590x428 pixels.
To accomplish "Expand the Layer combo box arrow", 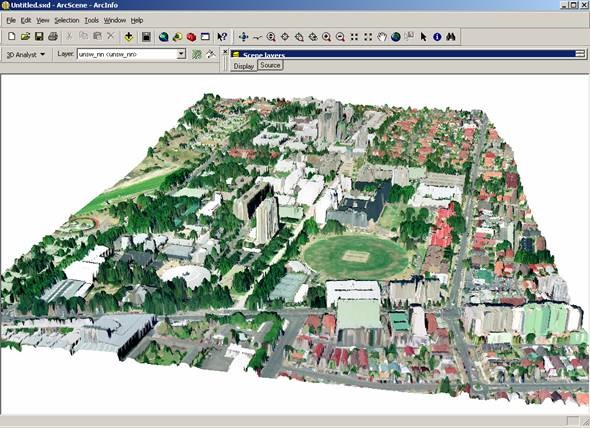I will click(181, 54).
